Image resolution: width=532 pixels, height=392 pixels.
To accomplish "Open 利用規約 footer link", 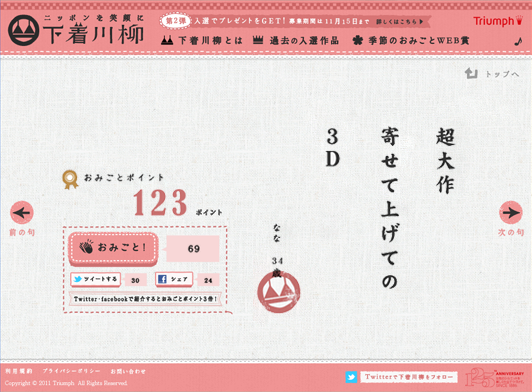I will (x=19, y=371).
